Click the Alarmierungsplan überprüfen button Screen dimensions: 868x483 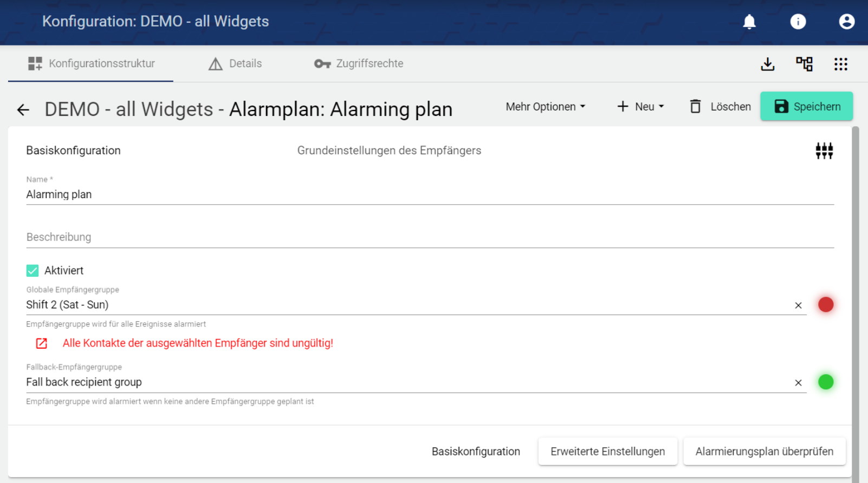pos(764,452)
